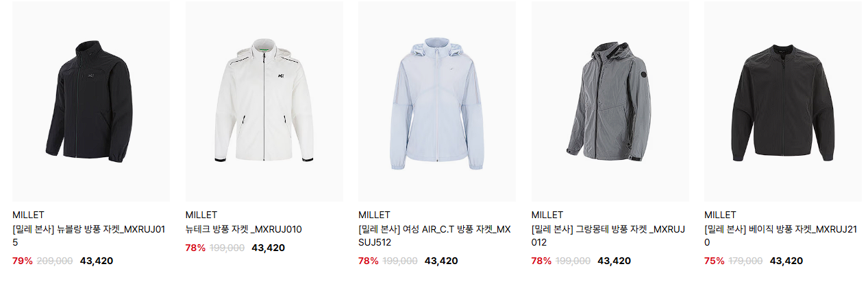Screen dimensions: 868x284
Task: Open the gray 그랑몽테 hooded jacket image
Action: click(610, 101)
